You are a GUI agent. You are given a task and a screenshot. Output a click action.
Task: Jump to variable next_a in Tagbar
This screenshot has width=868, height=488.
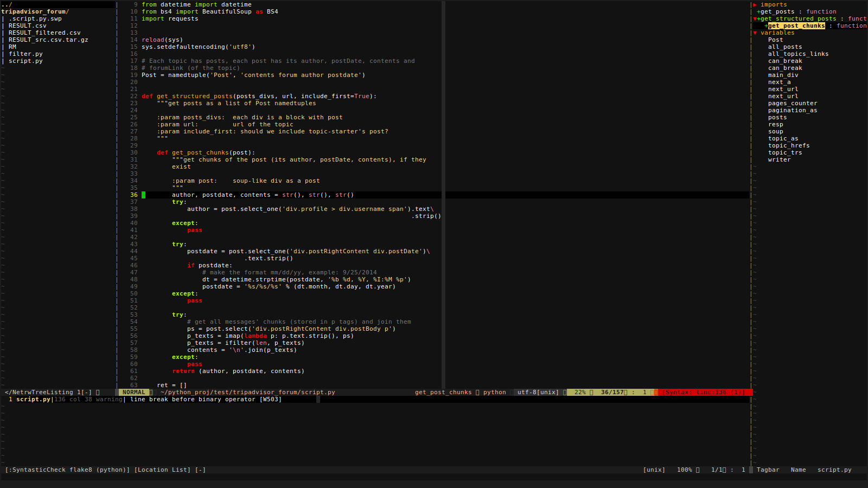point(779,82)
